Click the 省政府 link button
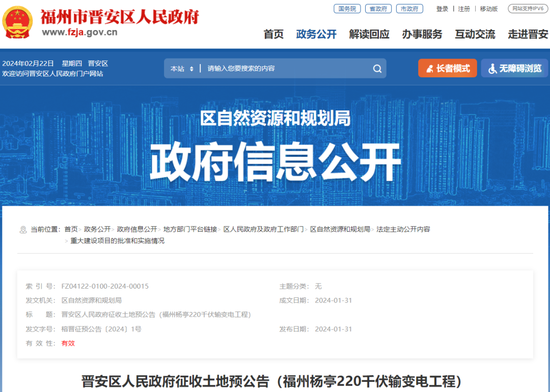 click(378, 9)
